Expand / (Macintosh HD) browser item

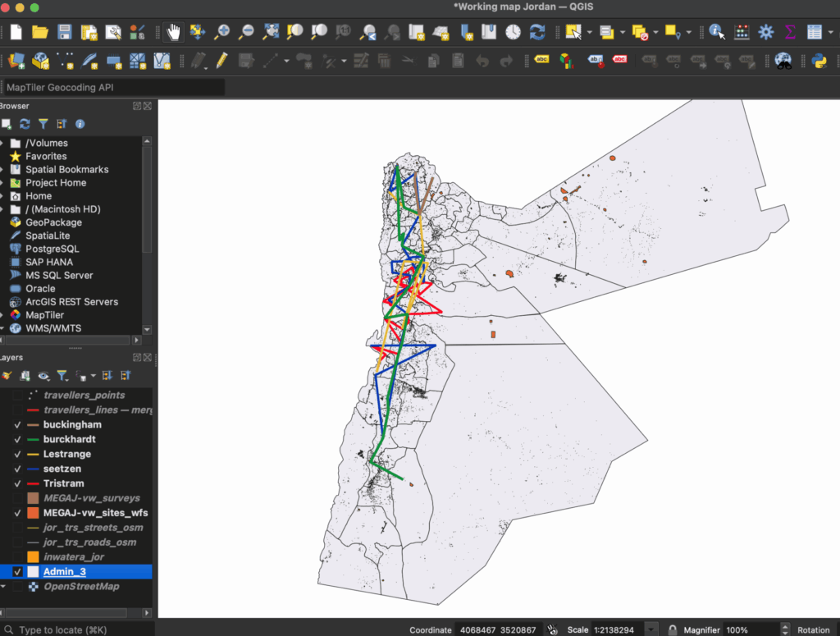(x=2, y=209)
